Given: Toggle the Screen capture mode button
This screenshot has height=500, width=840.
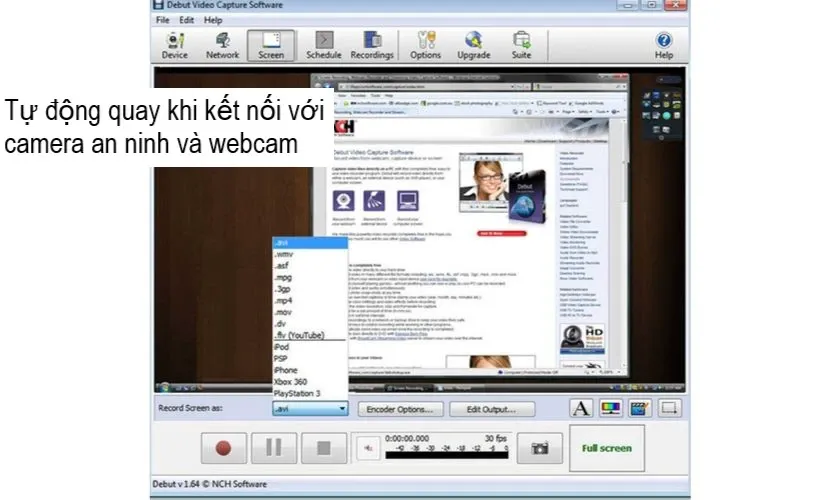Looking at the screenshot, I should pyautogui.click(x=271, y=45).
